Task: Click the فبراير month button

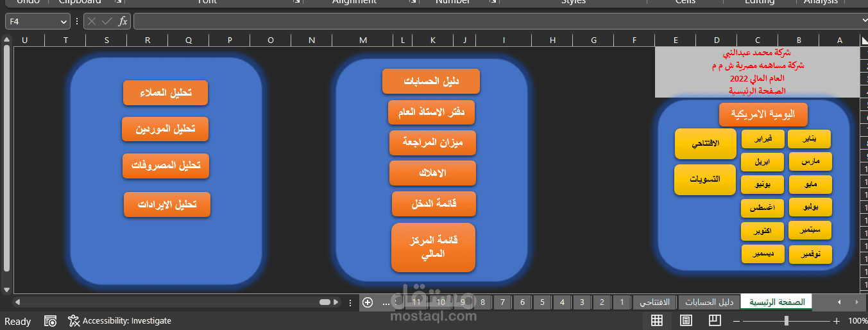Action: [x=762, y=139]
